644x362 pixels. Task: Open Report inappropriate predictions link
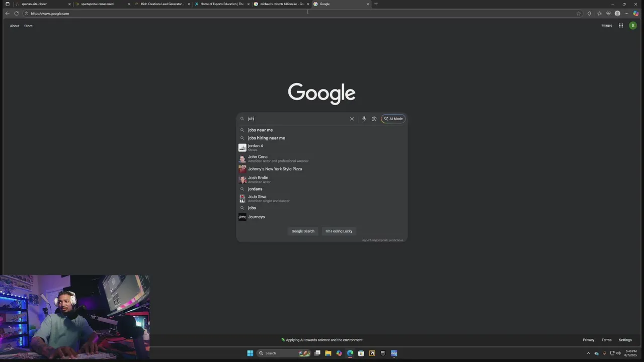(x=382, y=240)
